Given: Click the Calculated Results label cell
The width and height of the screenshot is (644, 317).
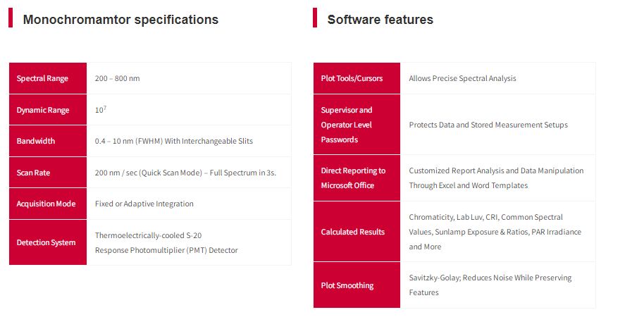Looking at the screenshot, I should (x=357, y=232).
